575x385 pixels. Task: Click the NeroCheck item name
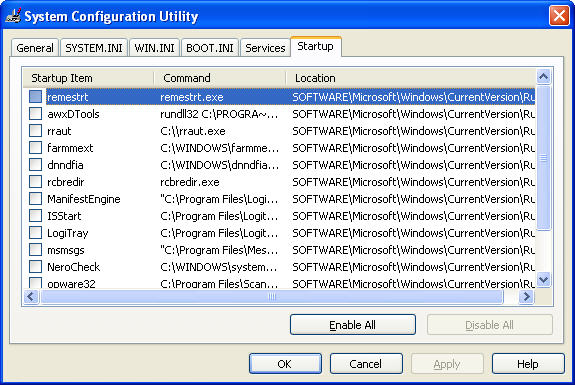[74, 267]
